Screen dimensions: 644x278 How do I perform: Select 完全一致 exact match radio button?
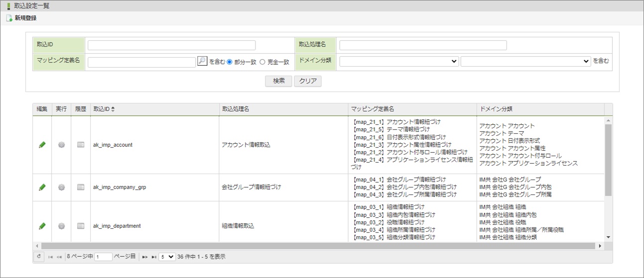click(x=262, y=62)
